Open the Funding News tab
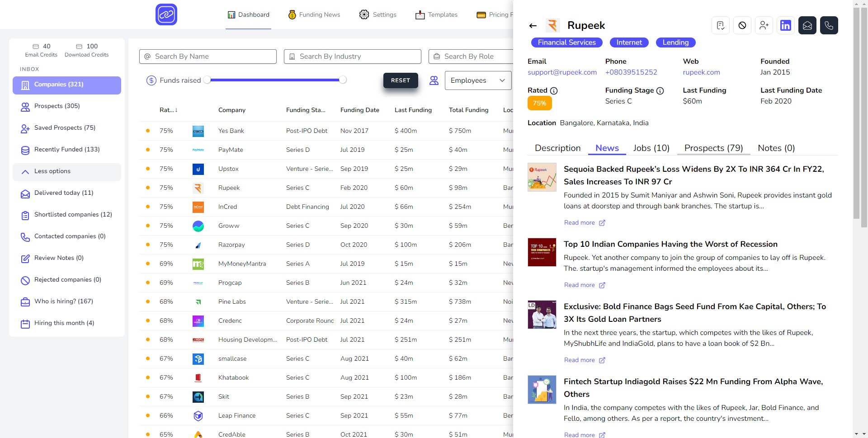This screenshot has width=868, height=438. [x=314, y=14]
